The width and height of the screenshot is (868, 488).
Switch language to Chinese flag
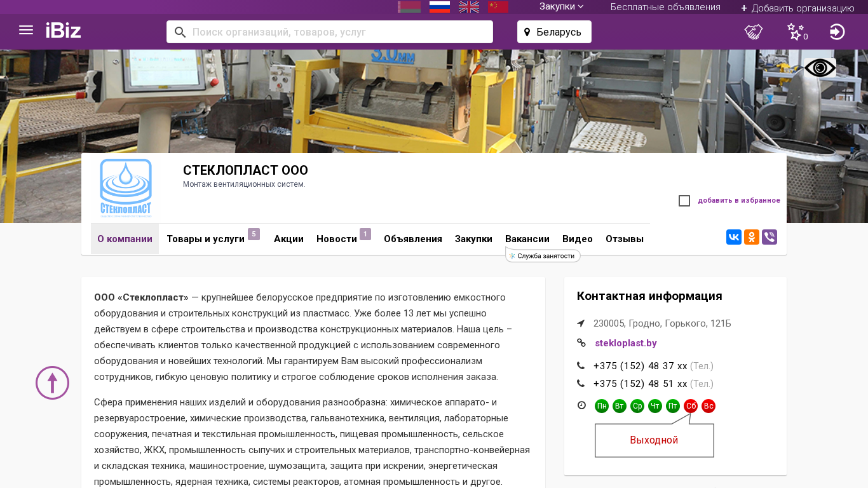[498, 7]
